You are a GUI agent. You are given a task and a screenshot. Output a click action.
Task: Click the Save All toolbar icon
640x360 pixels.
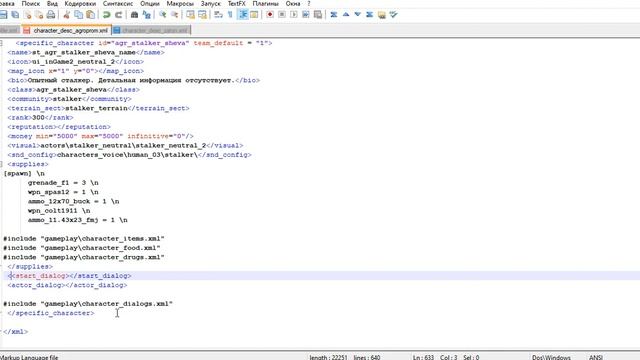tap(15, 15)
